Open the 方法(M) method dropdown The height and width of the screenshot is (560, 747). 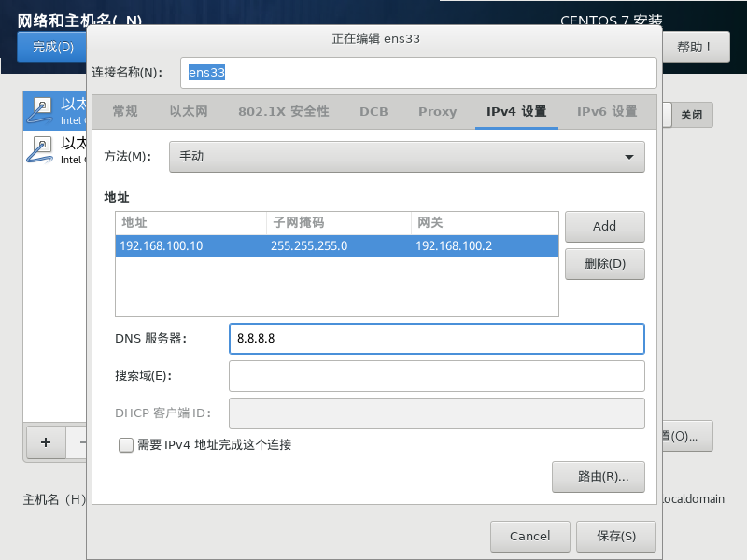(x=407, y=157)
